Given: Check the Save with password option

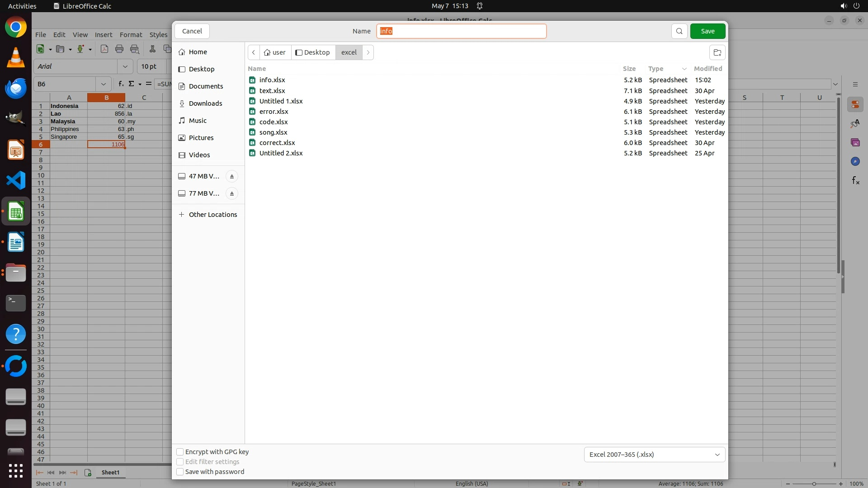Looking at the screenshot, I should (x=180, y=472).
